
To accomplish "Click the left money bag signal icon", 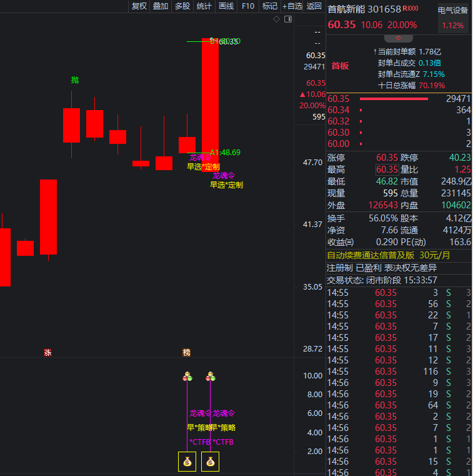I will (x=187, y=462).
